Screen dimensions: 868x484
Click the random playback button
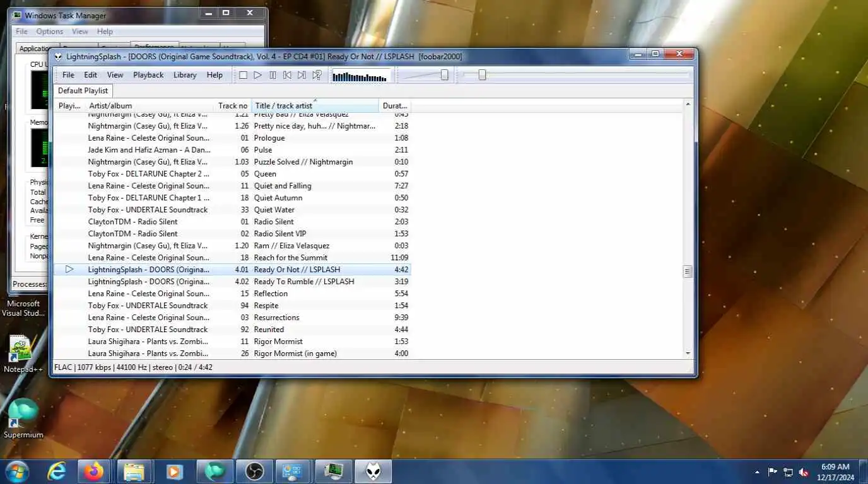[317, 75]
